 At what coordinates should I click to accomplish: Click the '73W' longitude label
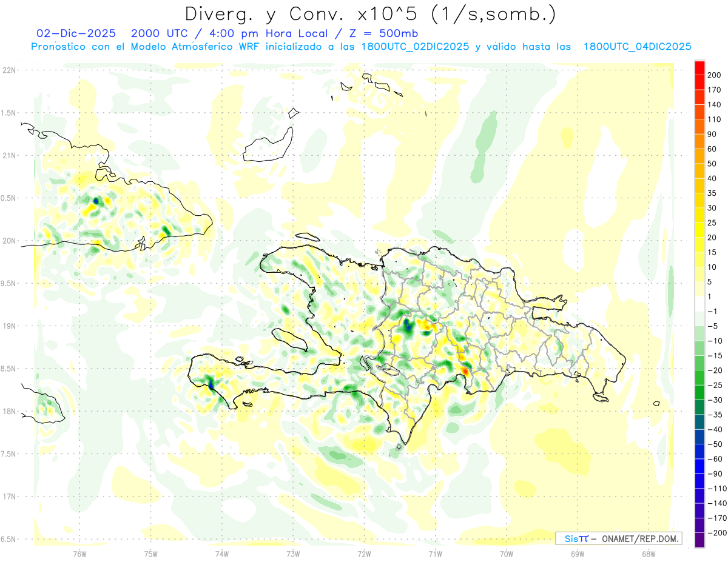pos(293,554)
